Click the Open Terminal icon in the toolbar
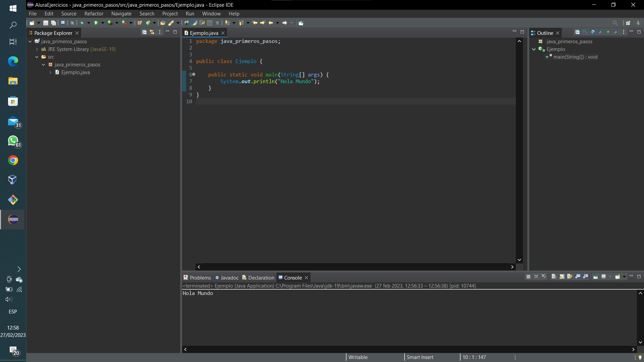 tap(63, 23)
